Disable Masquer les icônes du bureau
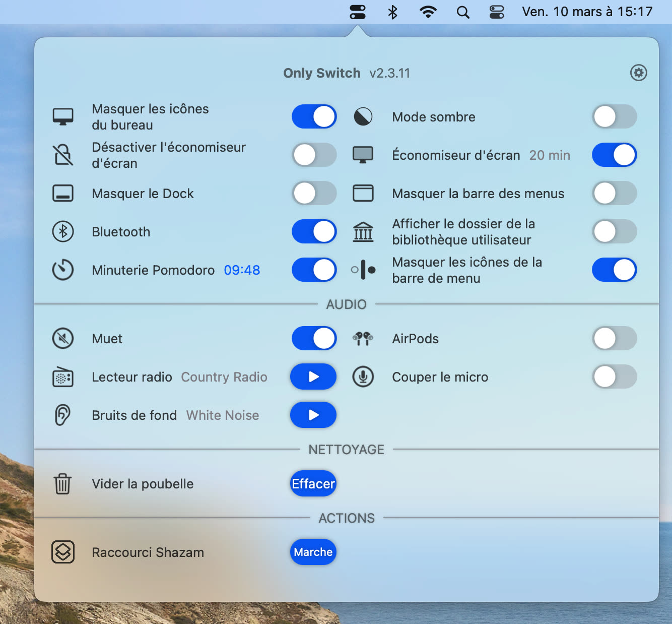672x624 pixels. tap(314, 116)
